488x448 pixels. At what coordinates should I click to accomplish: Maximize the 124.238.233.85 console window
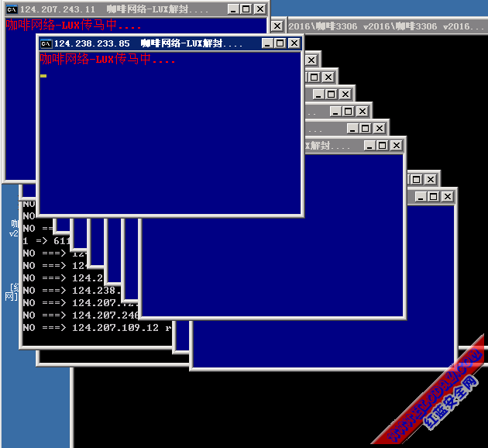tap(281, 44)
